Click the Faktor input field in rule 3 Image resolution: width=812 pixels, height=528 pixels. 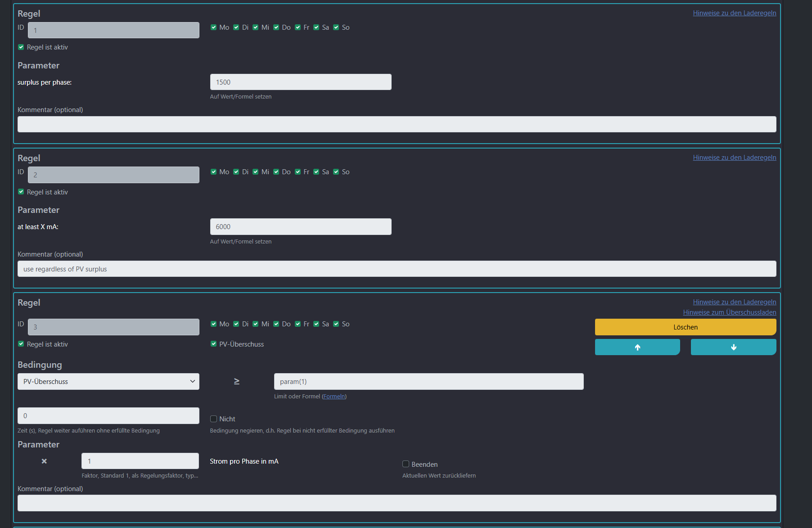[140, 461]
